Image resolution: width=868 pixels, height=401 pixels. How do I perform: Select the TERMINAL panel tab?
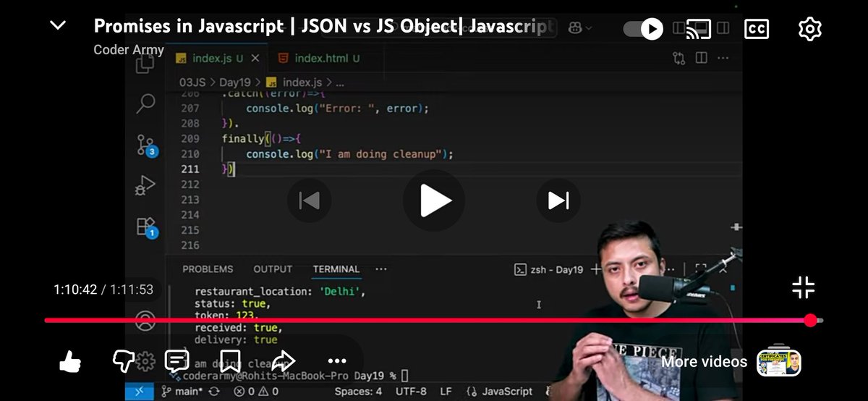click(336, 269)
